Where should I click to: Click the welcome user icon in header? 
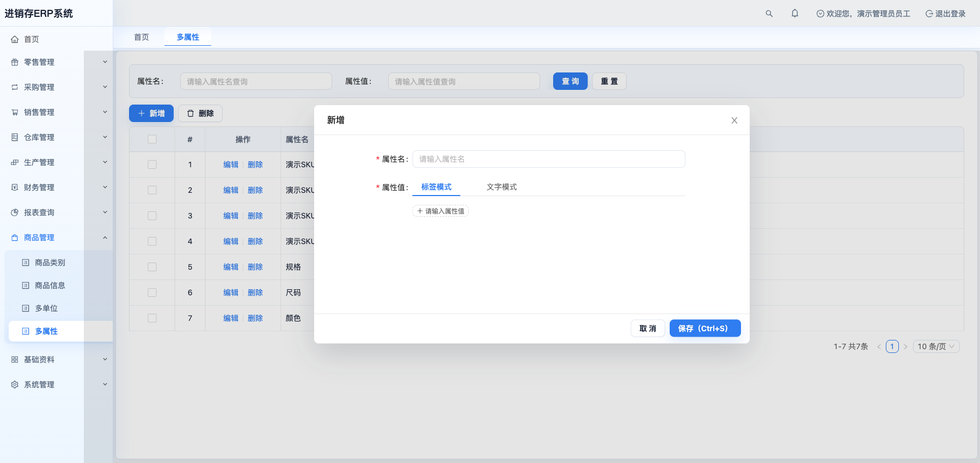[x=820, y=14]
